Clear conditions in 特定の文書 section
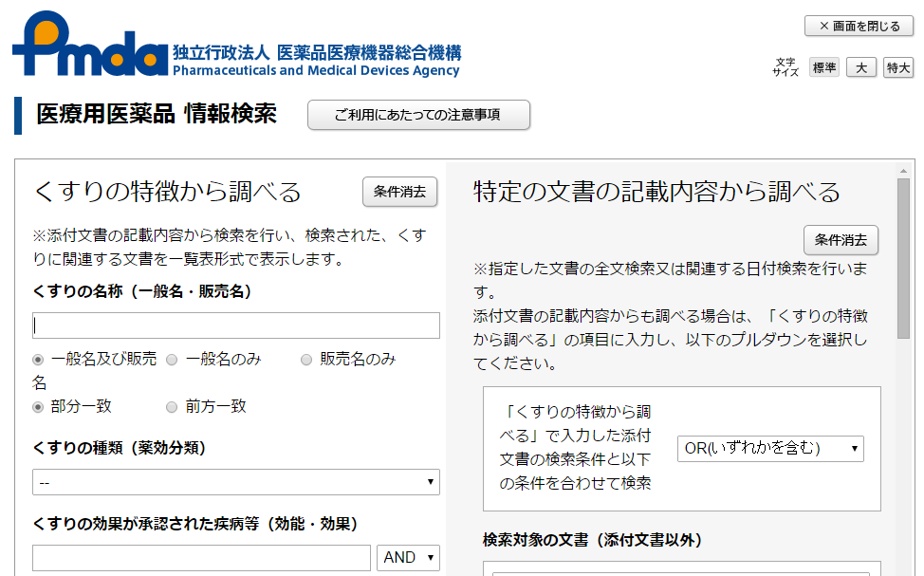Viewport: 924px width, 576px height. point(841,240)
